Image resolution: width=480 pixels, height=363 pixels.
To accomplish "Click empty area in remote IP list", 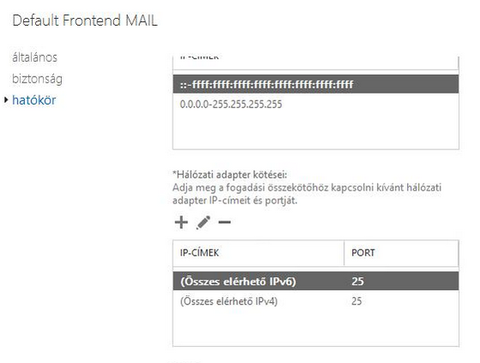I will pyautogui.click(x=316, y=131).
